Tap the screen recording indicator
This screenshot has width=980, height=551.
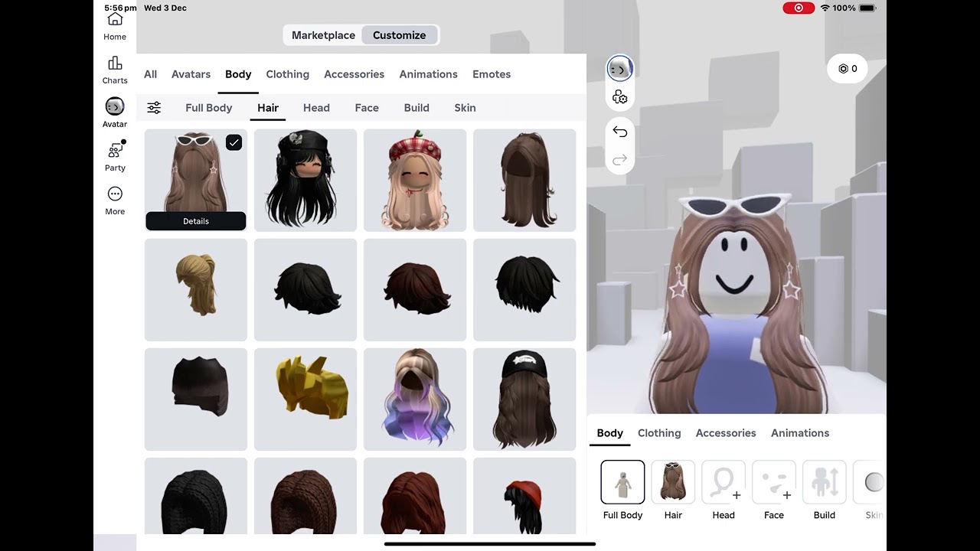[799, 8]
